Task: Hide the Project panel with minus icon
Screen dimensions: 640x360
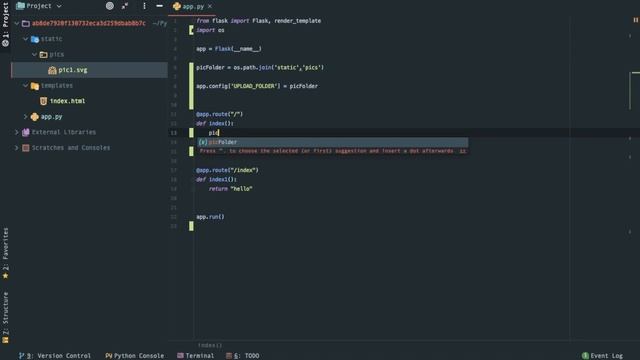Action: click(x=160, y=6)
